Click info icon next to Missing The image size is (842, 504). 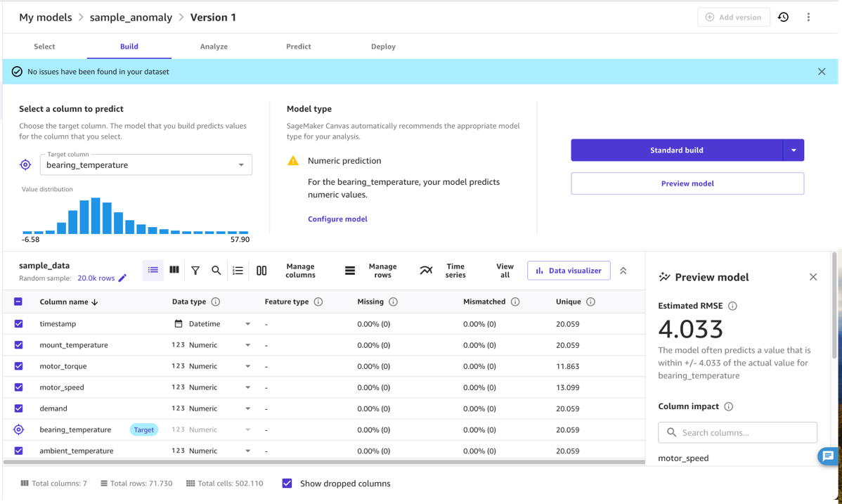(393, 302)
